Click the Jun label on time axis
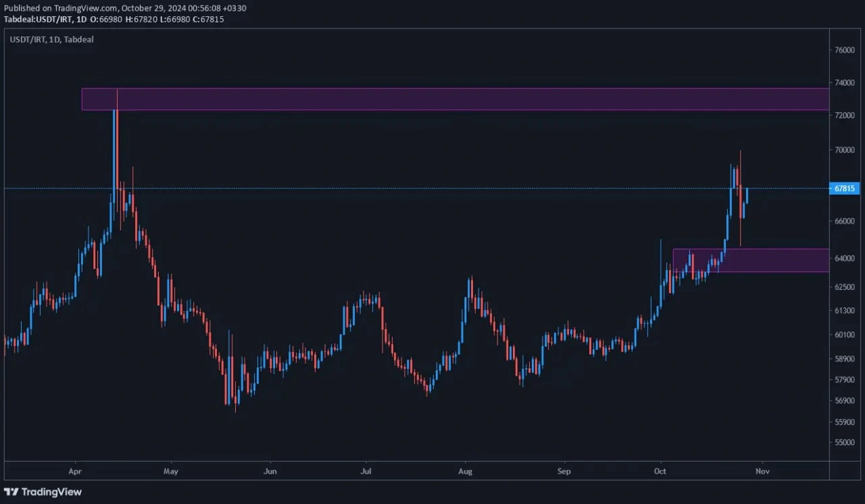 click(x=270, y=471)
